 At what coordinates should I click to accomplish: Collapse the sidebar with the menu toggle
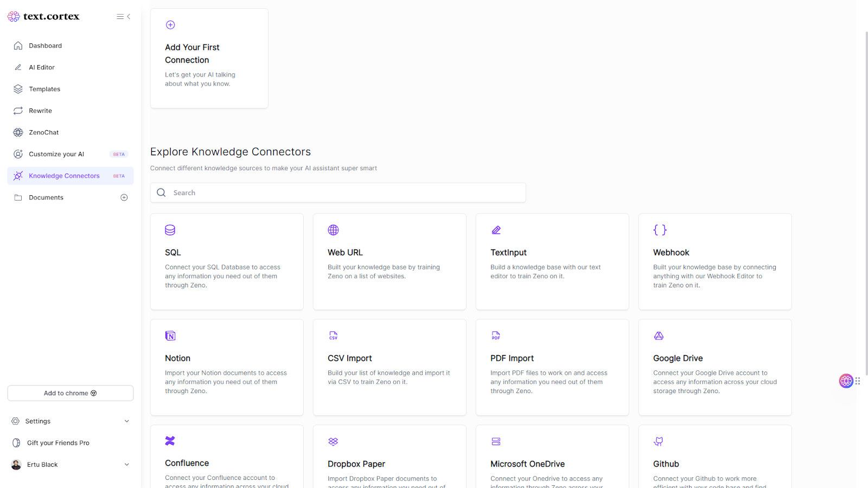[124, 17]
